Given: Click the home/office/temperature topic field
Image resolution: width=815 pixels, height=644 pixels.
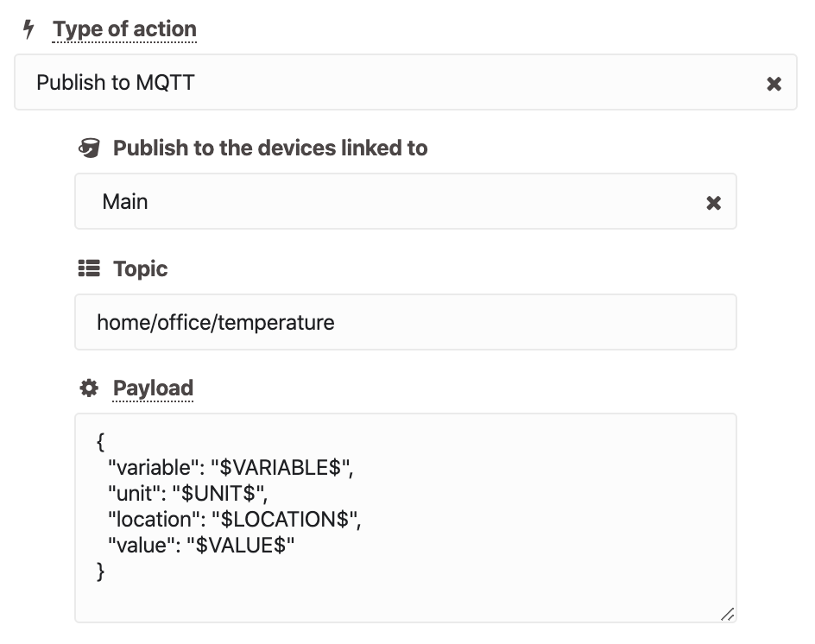Looking at the screenshot, I should pyautogui.click(x=406, y=322).
